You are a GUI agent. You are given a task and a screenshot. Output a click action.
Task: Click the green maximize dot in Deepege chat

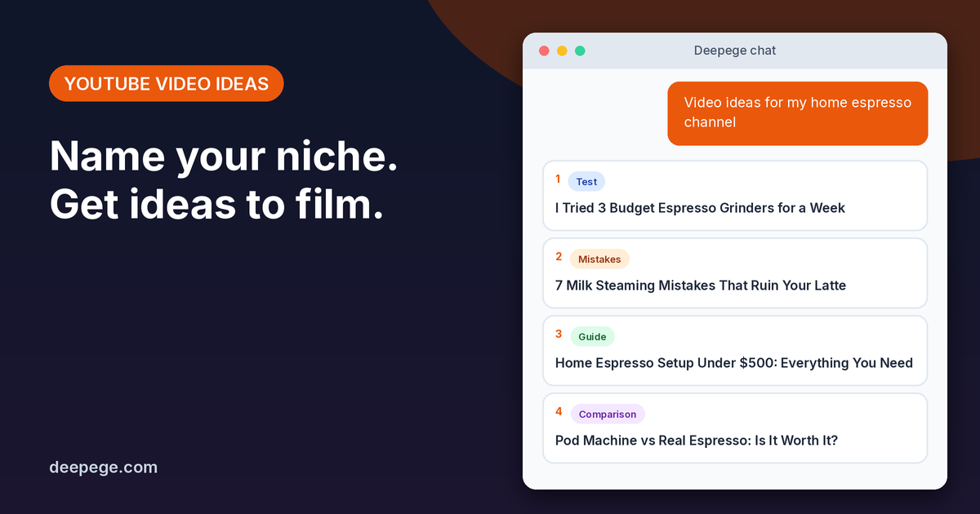pyautogui.click(x=580, y=51)
